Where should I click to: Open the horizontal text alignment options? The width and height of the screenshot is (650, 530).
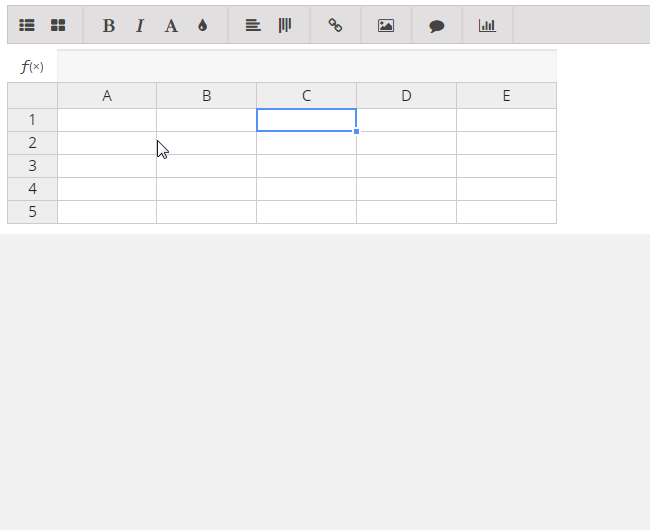[253, 25]
